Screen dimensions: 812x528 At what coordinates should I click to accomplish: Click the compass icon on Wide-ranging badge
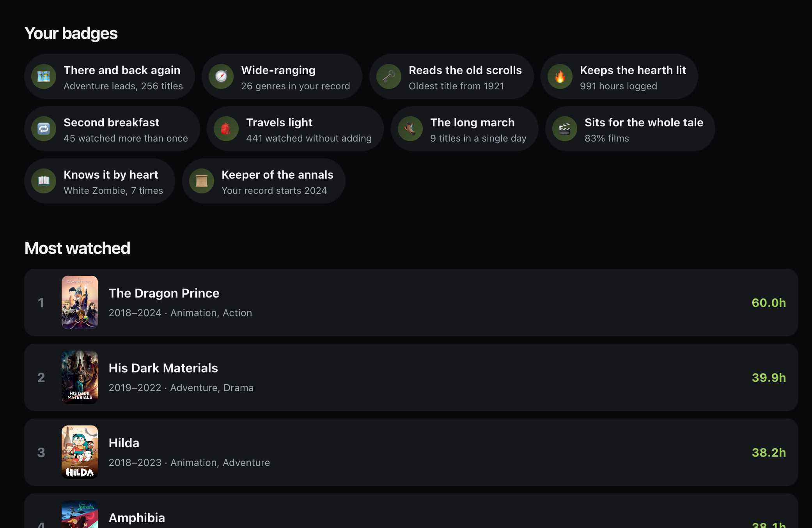click(221, 76)
